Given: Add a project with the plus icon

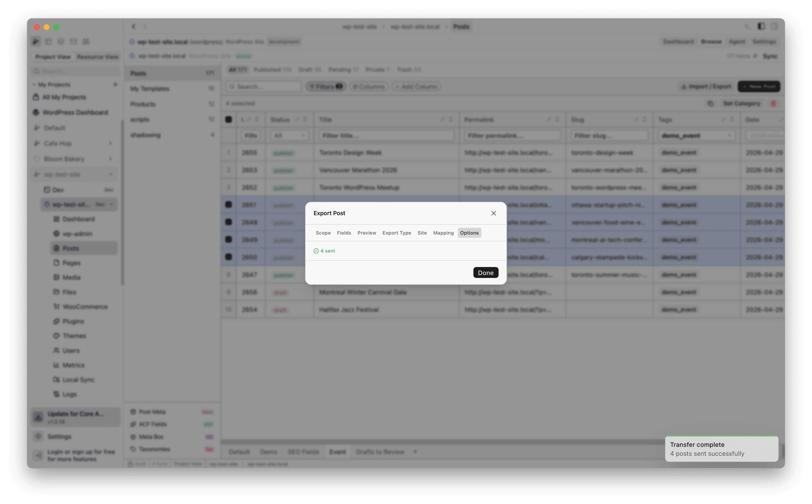Looking at the screenshot, I should click(115, 84).
